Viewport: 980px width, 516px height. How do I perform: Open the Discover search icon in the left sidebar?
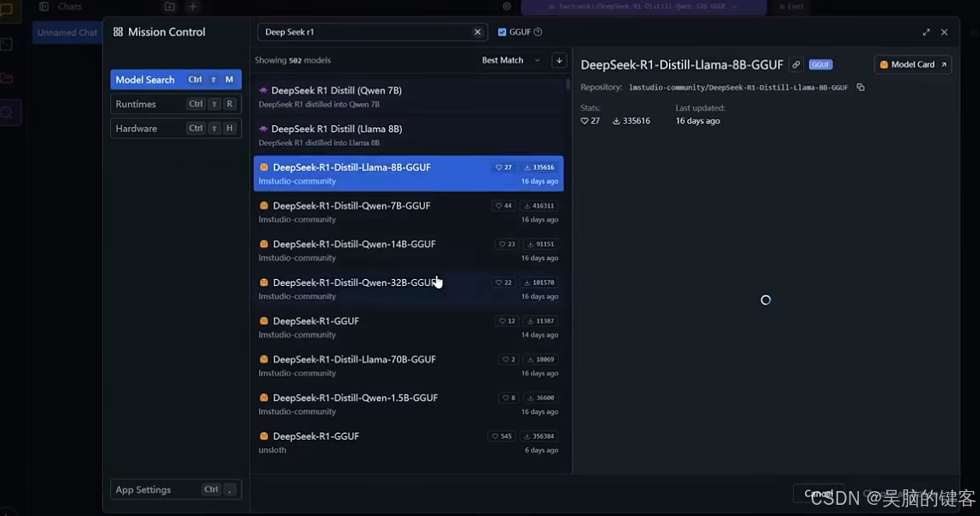[7, 113]
